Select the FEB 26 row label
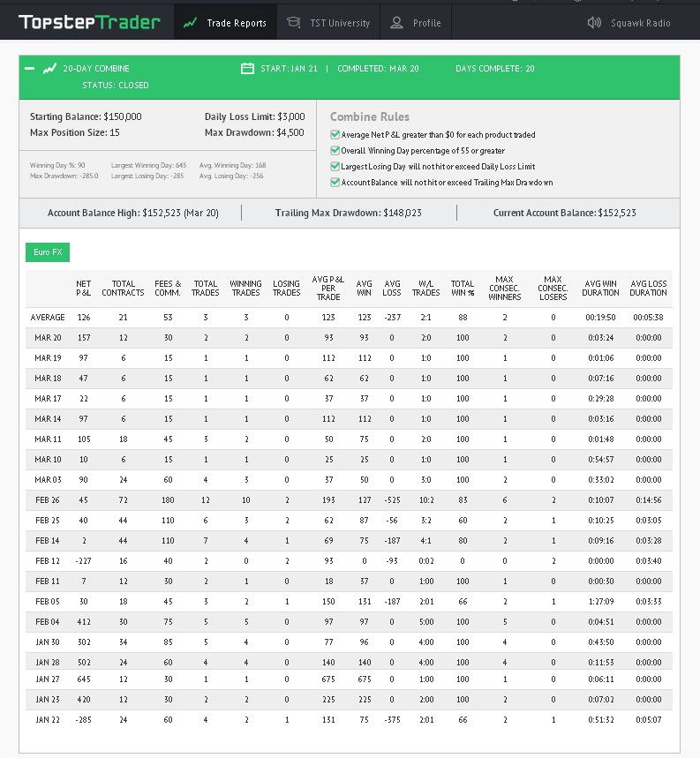Viewport: 700px width, 758px height. point(48,500)
